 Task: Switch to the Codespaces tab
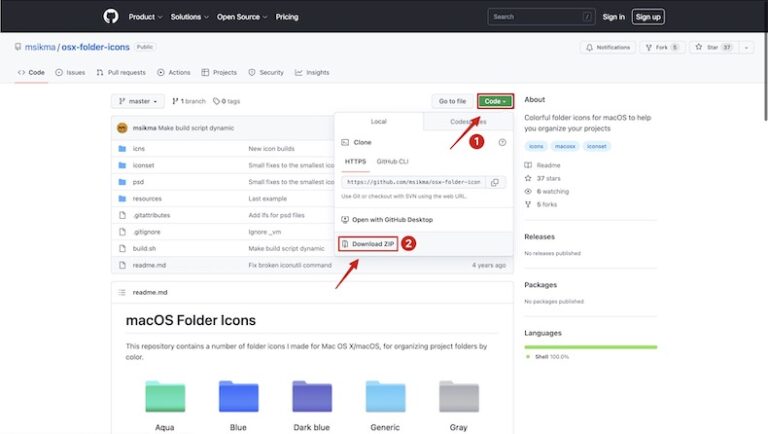coord(468,121)
